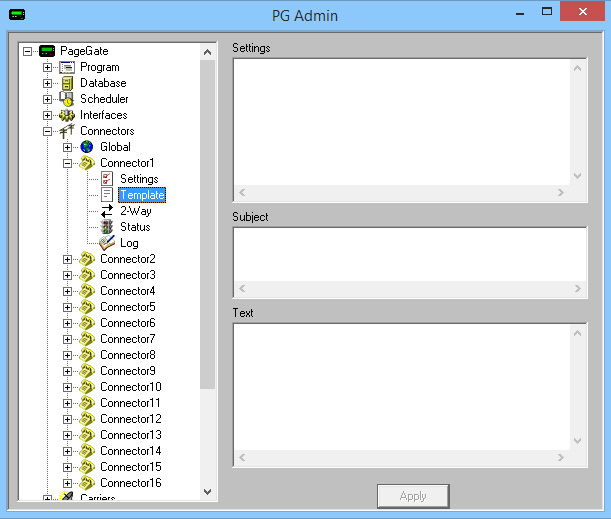Close the PG Admin window

[x=583, y=11]
